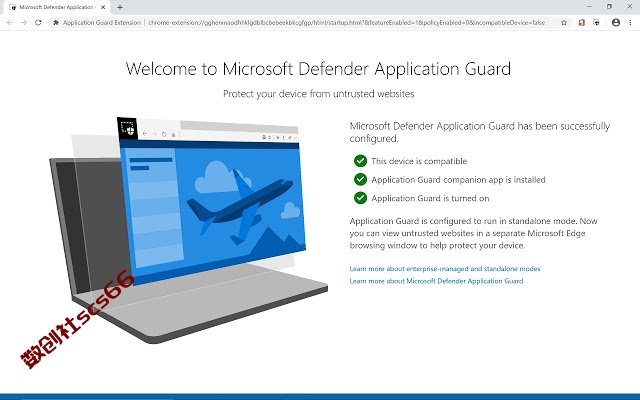Click the checkmark beside This device is compatible
Image resolution: width=640 pixels, height=400 pixels.
[x=360, y=161]
